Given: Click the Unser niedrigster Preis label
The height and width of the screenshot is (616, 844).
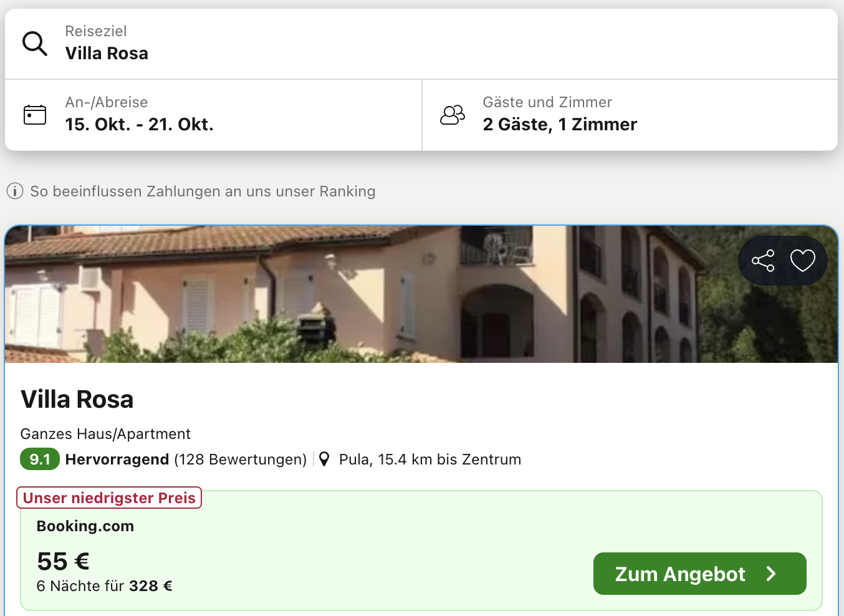Looking at the screenshot, I should point(109,498).
